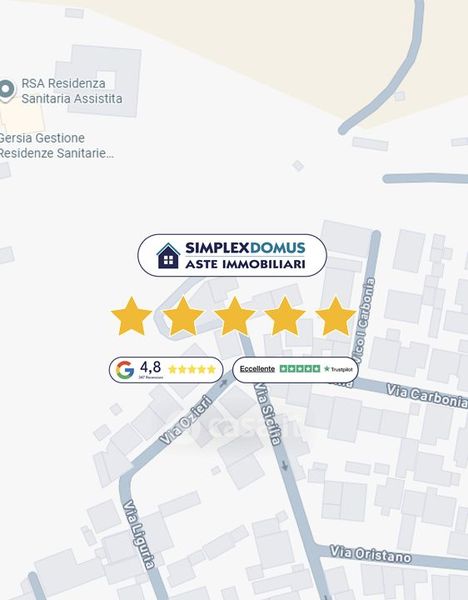Click the fourth large gold star

(285, 316)
